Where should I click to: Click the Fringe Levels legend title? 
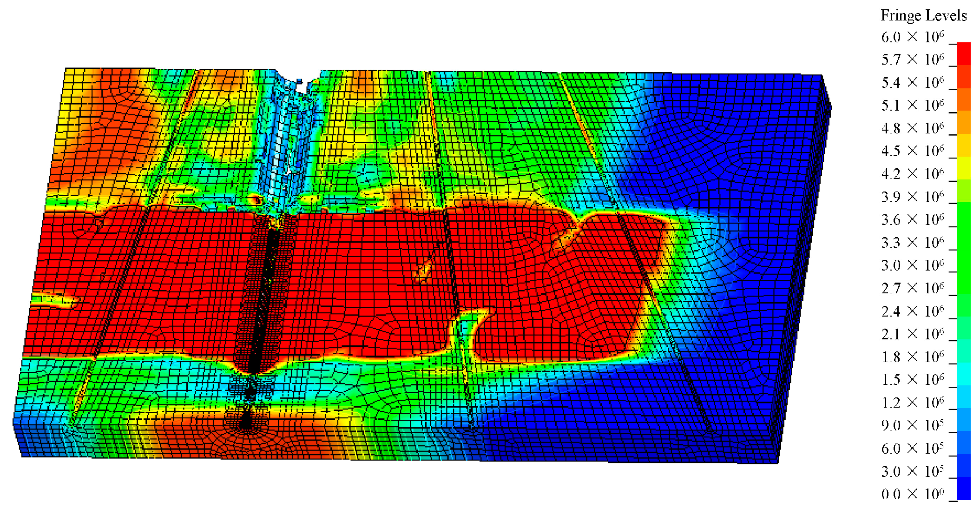click(x=923, y=15)
